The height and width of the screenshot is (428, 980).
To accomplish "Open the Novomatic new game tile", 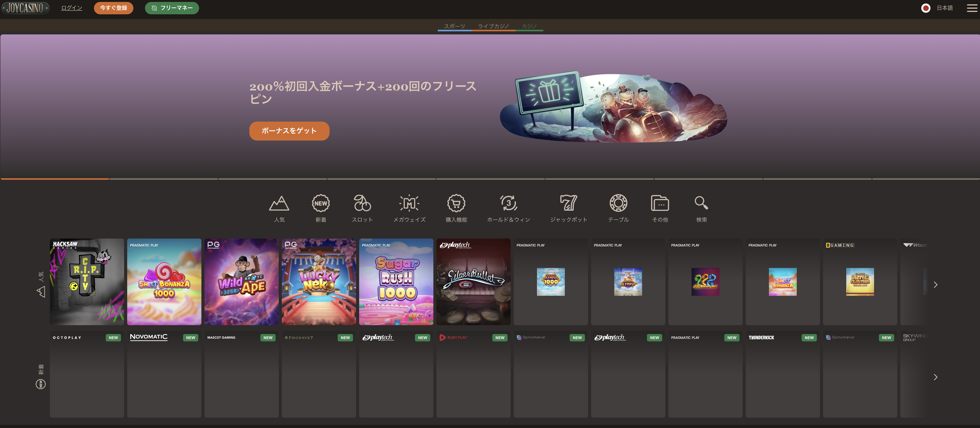I will coord(164,374).
